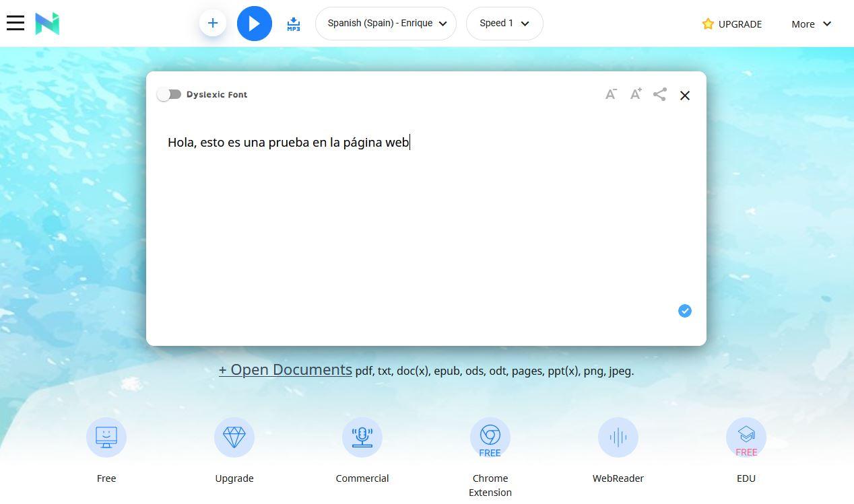Open the hamburger menu
The width and height of the screenshot is (854, 504).
coord(15,23)
